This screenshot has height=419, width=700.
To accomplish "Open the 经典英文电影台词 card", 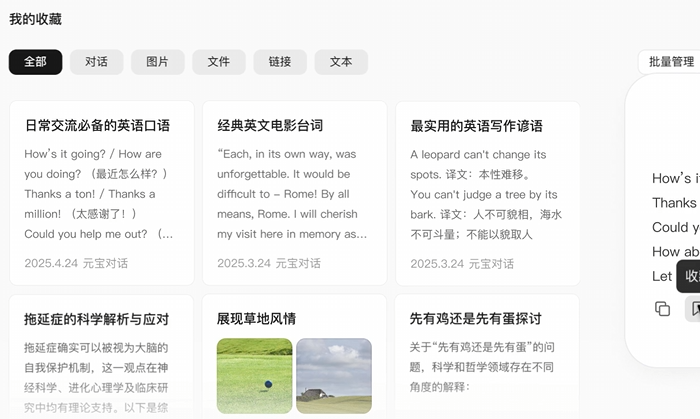I will (x=270, y=126).
